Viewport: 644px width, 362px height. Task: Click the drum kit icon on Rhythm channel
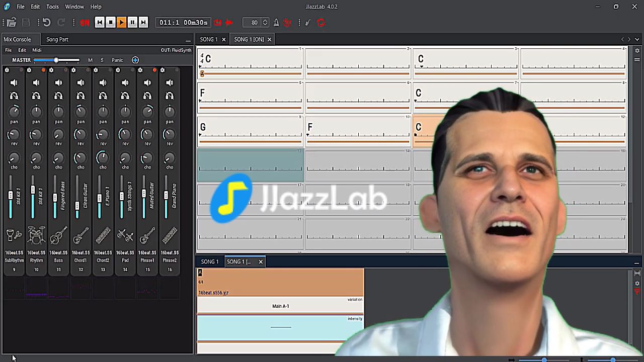36,235
